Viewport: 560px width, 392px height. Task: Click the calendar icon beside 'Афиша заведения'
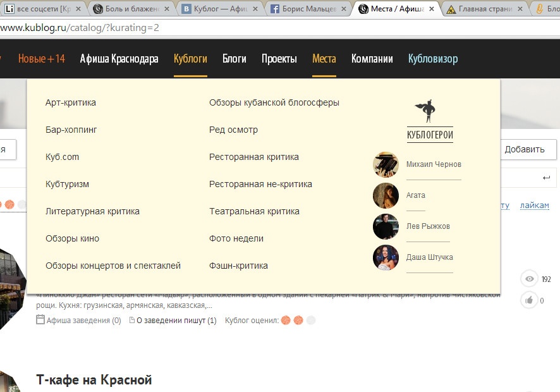[x=40, y=319]
